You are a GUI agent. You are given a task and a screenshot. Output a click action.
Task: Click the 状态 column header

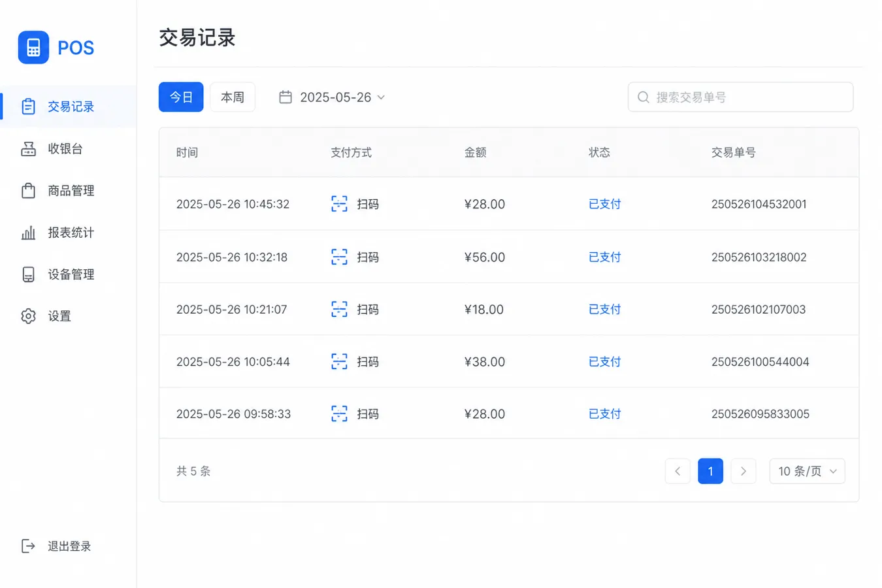click(x=599, y=152)
